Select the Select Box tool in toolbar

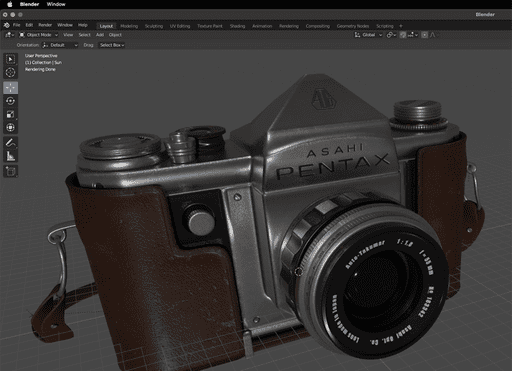point(10,59)
